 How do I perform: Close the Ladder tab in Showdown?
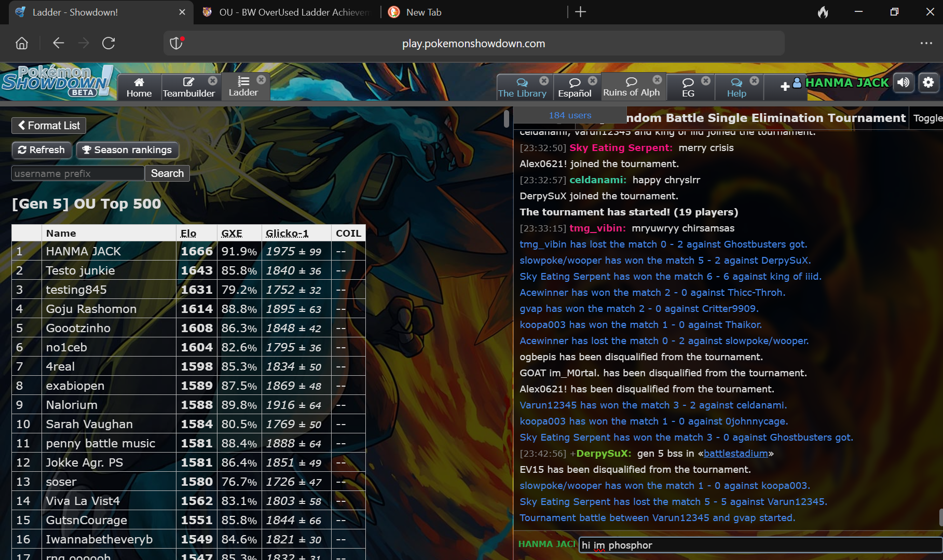[x=261, y=79]
